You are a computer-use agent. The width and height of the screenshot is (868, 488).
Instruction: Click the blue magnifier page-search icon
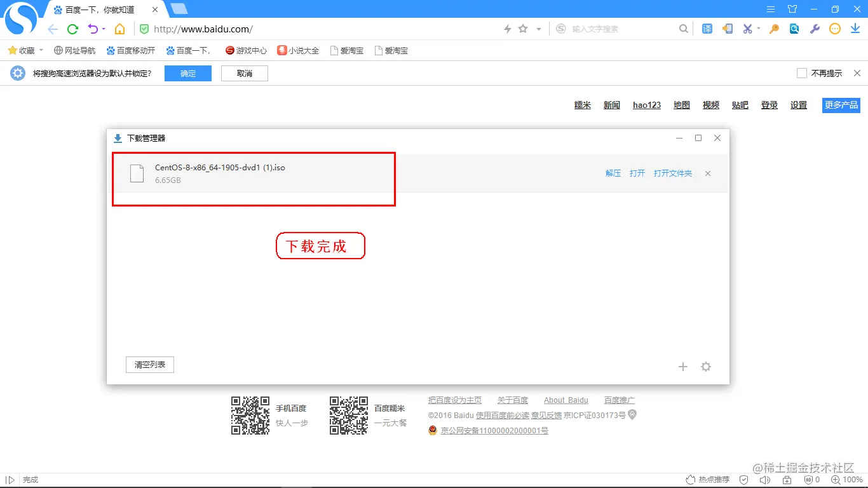794,29
